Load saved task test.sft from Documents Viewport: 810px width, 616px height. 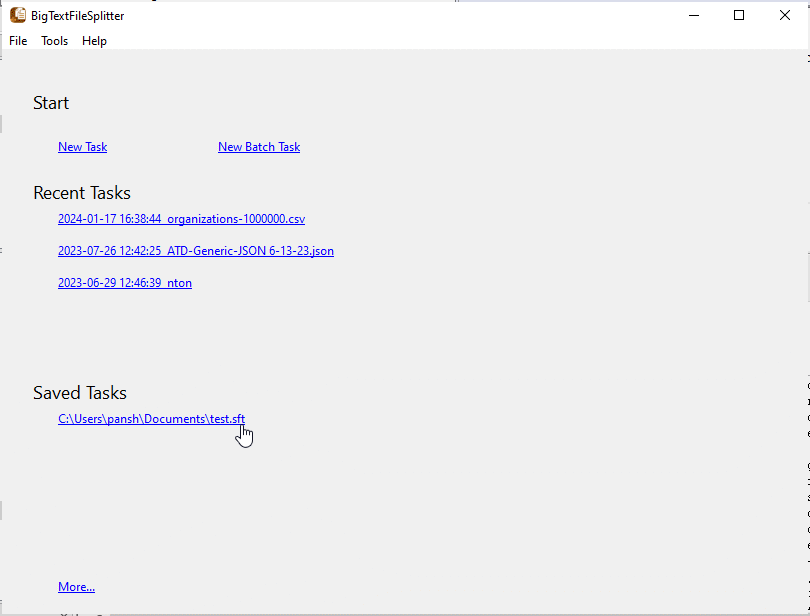[x=151, y=419]
